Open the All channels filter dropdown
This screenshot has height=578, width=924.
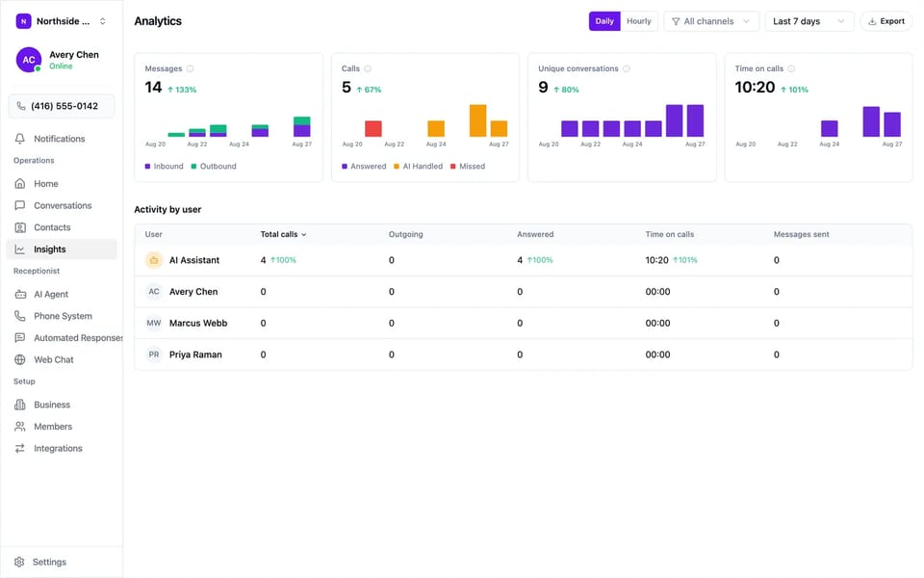(711, 21)
